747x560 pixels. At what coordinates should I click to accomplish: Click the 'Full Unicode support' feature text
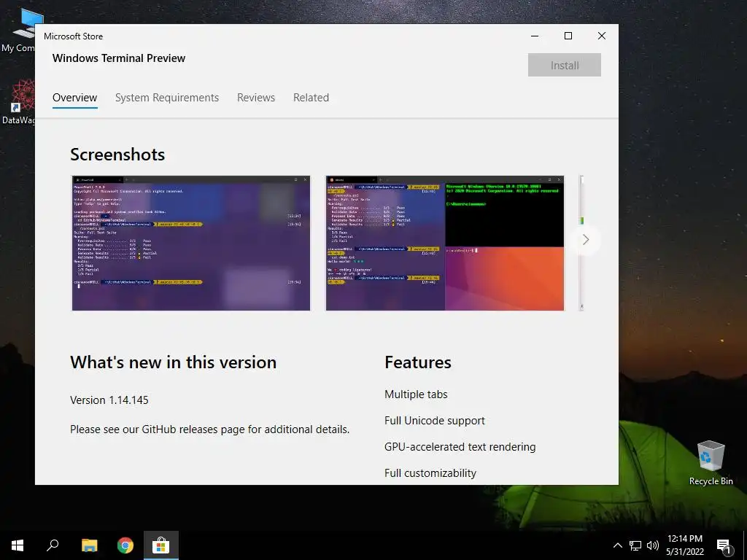[435, 421]
